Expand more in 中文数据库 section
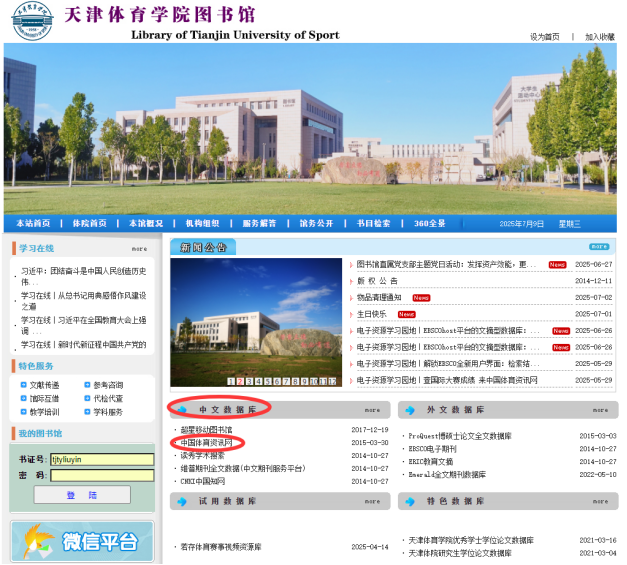This screenshot has width=627, height=565. (372, 410)
